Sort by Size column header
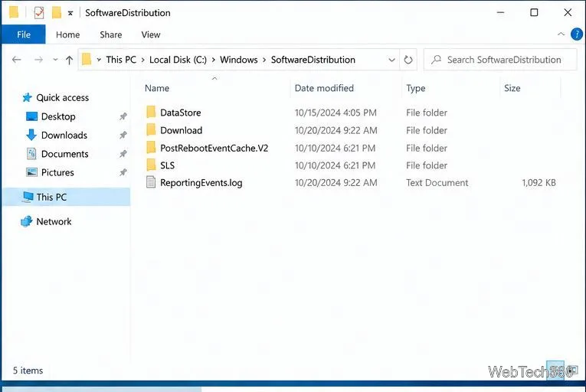The height and width of the screenshot is (392, 586). (x=512, y=88)
